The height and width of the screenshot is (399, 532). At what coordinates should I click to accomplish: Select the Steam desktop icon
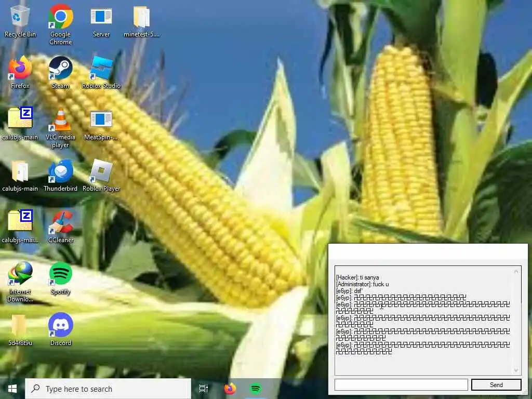point(60,73)
